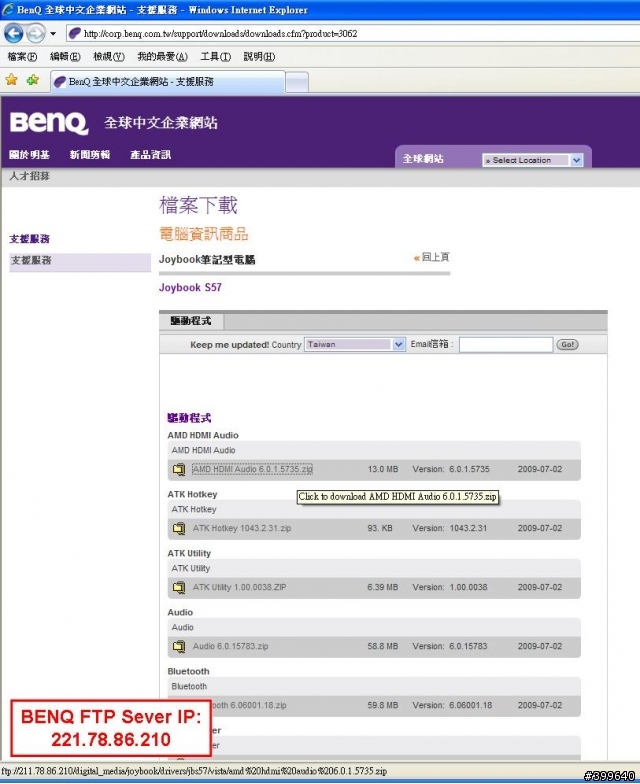Open the 檔案(F) menu
This screenshot has height=784, width=640.
[22, 56]
